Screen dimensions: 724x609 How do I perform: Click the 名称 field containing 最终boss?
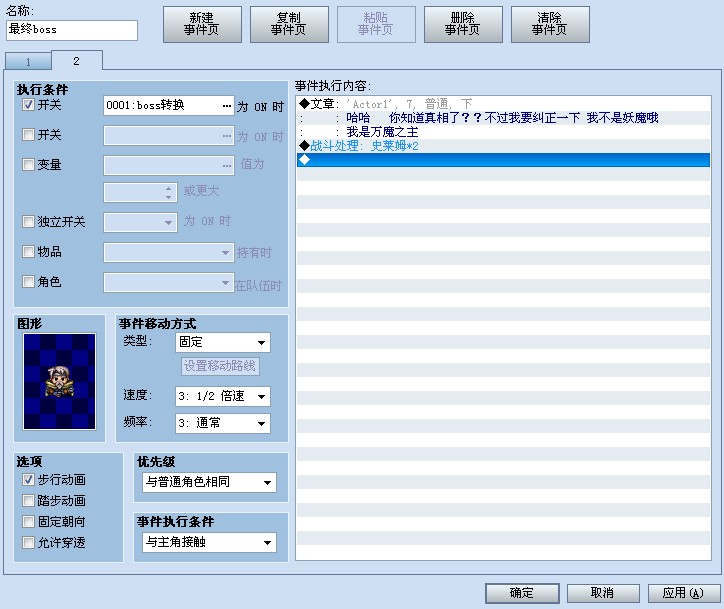coord(72,30)
